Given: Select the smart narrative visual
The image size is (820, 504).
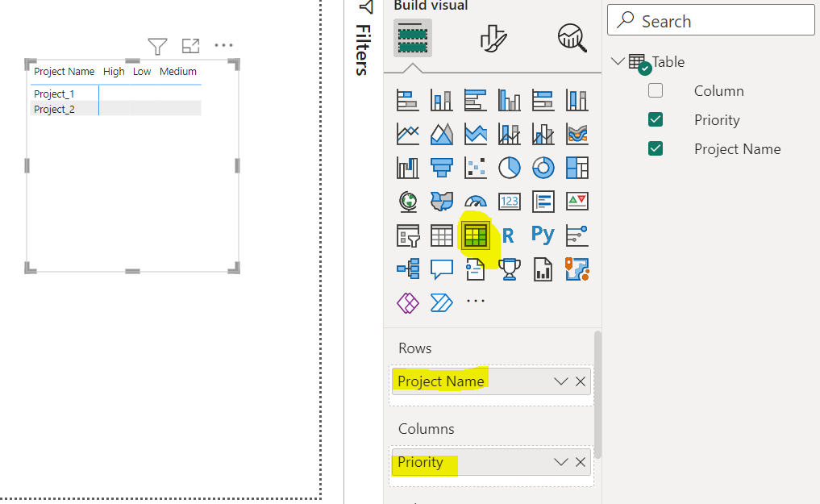Looking at the screenshot, I should click(x=476, y=269).
